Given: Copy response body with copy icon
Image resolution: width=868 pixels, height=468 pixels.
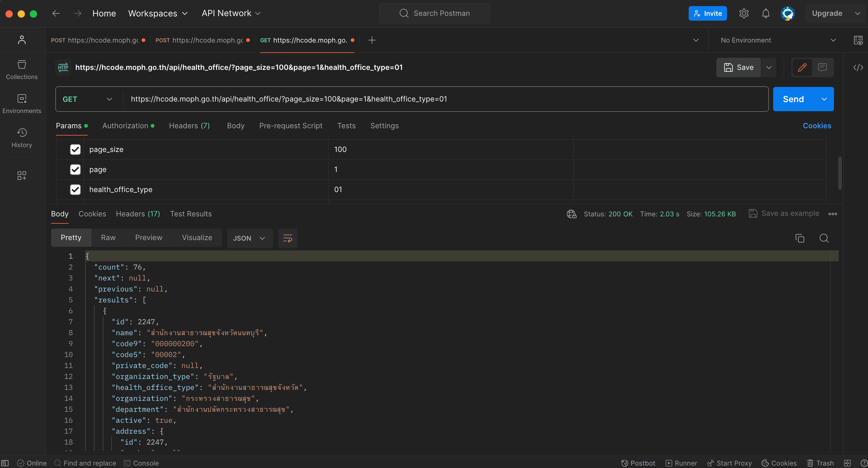Looking at the screenshot, I should [x=800, y=238].
